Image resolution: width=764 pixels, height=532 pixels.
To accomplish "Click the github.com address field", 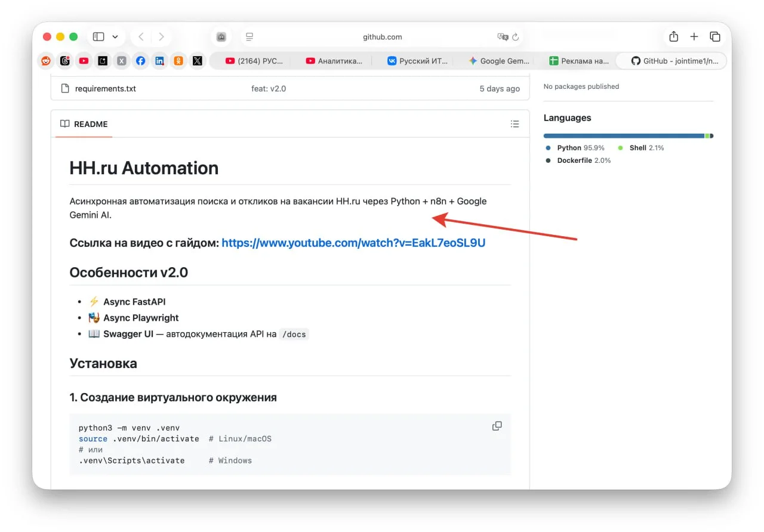I will [x=382, y=37].
